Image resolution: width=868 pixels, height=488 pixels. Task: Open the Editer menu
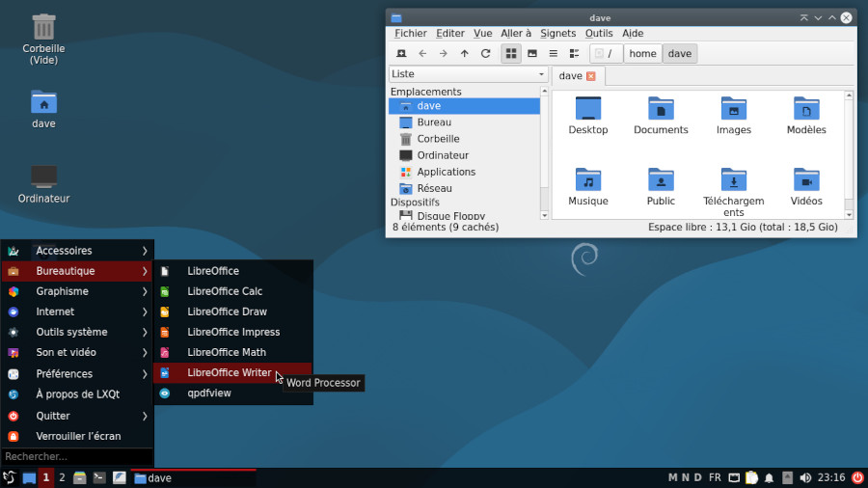(x=450, y=33)
